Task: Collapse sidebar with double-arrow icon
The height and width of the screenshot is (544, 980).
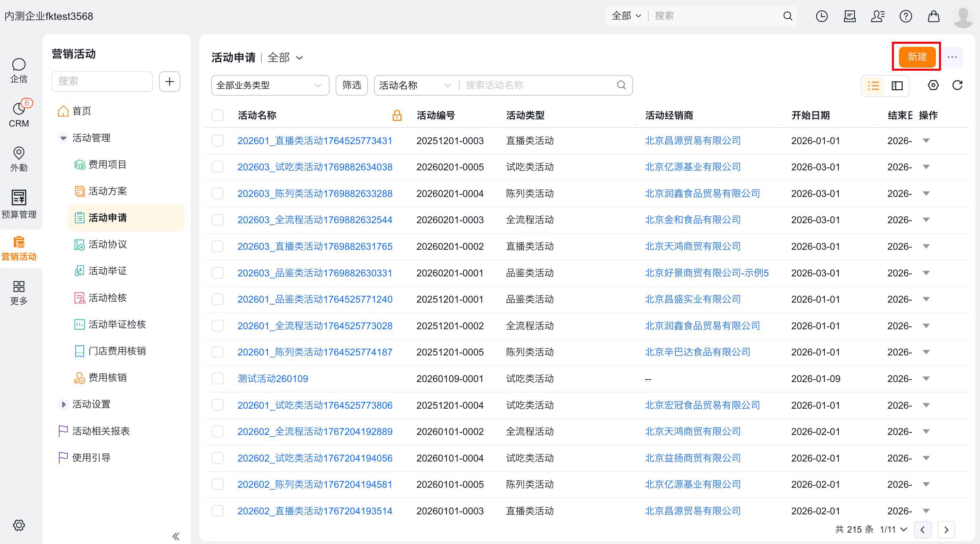Action: 175,536
